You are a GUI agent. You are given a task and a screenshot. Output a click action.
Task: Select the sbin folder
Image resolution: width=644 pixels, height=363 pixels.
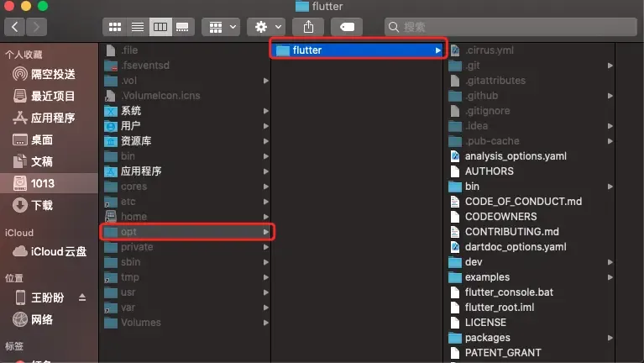[x=185, y=262]
